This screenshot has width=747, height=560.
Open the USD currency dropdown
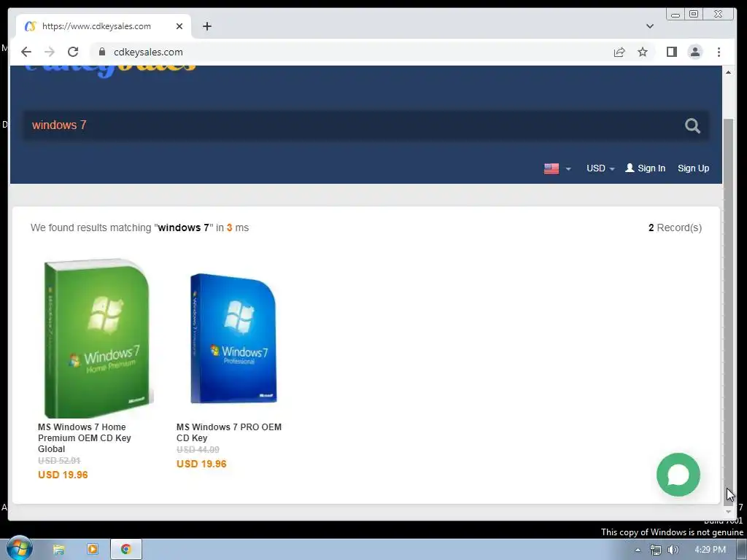pos(600,168)
